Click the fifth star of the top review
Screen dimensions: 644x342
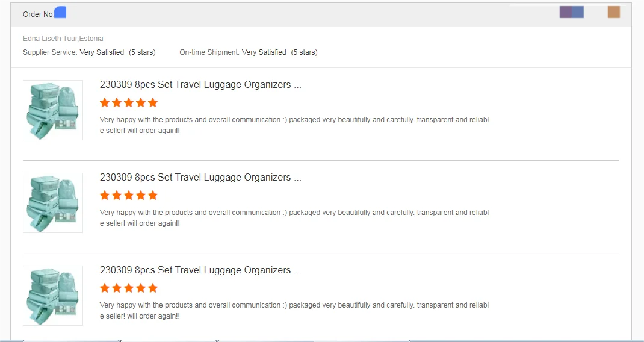[x=153, y=102]
